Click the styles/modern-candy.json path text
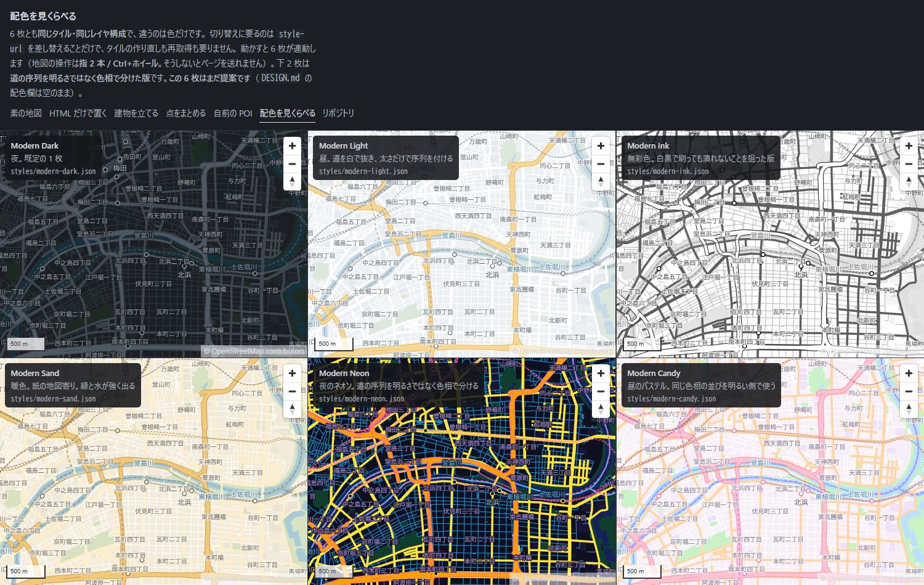Viewport: 924px width, 585px height. point(671,399)
